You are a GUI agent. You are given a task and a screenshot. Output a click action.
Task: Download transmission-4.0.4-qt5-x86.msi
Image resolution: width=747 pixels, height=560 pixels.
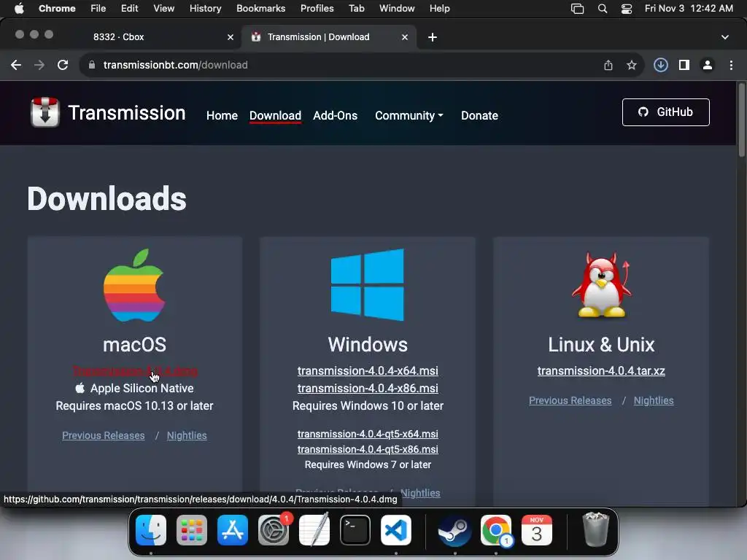pos(368,449)
